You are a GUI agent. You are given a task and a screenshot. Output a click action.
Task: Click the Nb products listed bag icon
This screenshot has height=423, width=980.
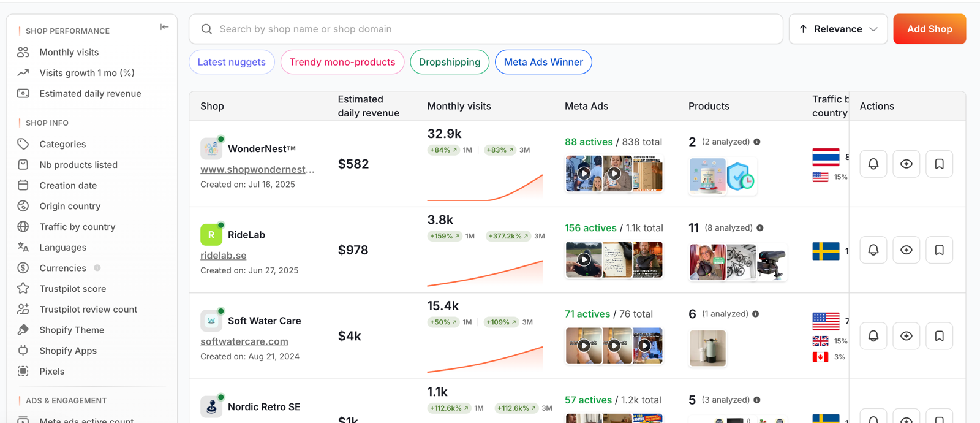pos(23,165)
